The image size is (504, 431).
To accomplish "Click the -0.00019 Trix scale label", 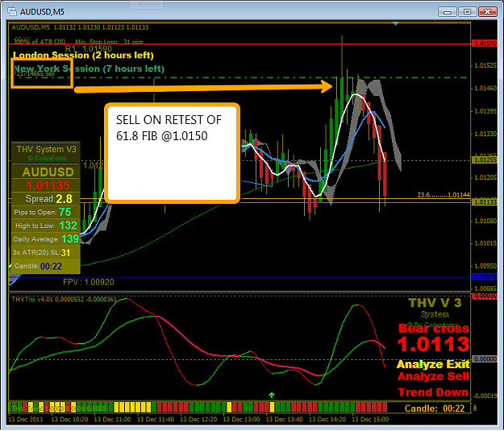I will click(x=485, y=396).
